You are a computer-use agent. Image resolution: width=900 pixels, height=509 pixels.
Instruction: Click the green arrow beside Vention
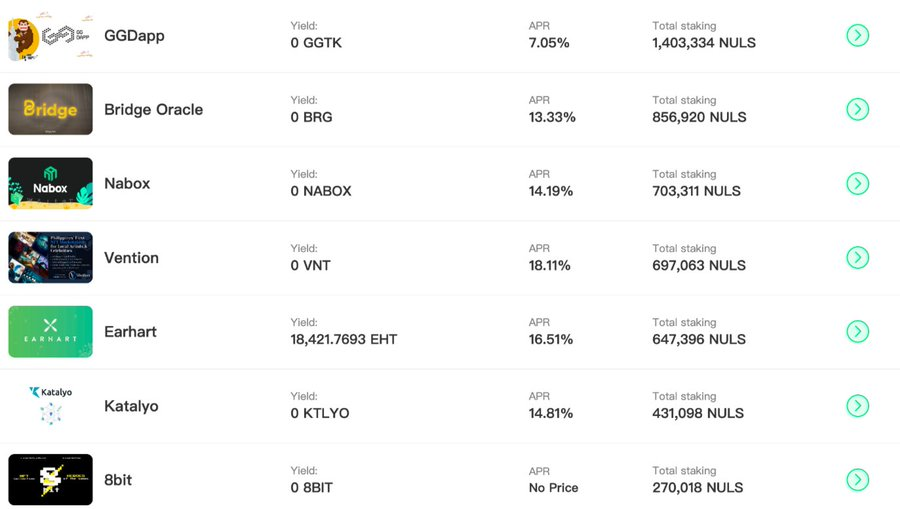click(x=858, y=258)
